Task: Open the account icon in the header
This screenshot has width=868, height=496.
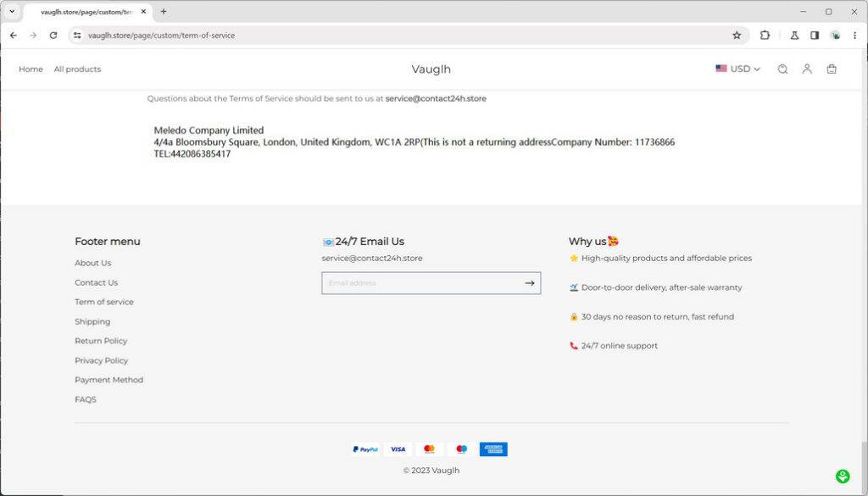Action: tap(807, 69)
